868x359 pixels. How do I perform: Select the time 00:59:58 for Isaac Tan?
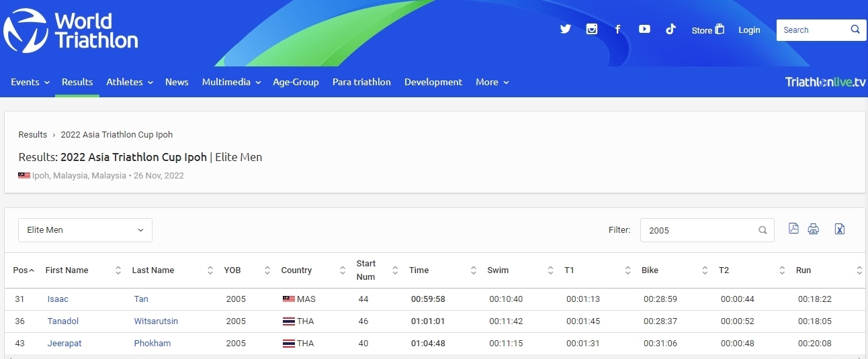click(428, 299)
